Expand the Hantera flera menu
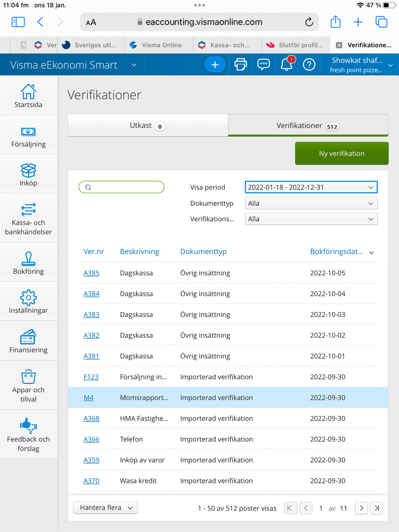Image resolution: width=399 pixels, height=532 pixels. (x=105, y=508)
